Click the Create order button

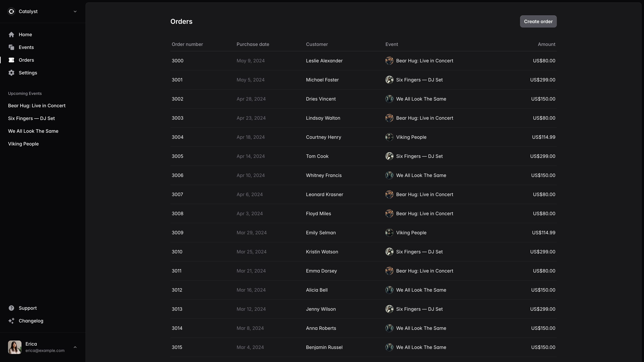pos(538,21)
